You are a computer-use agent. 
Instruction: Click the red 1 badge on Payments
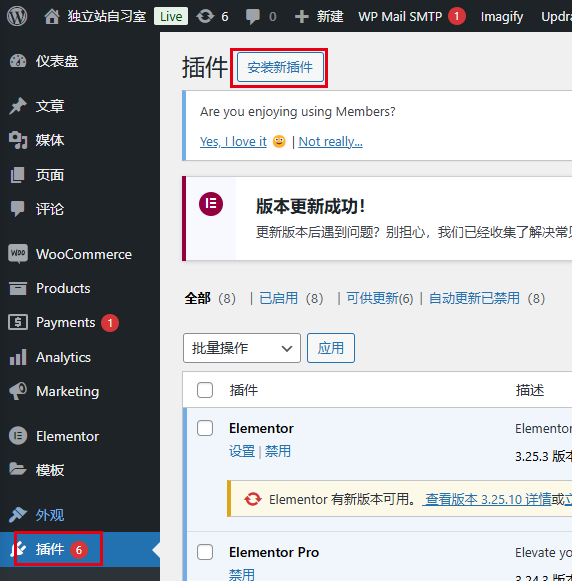[x=110, y=323]
